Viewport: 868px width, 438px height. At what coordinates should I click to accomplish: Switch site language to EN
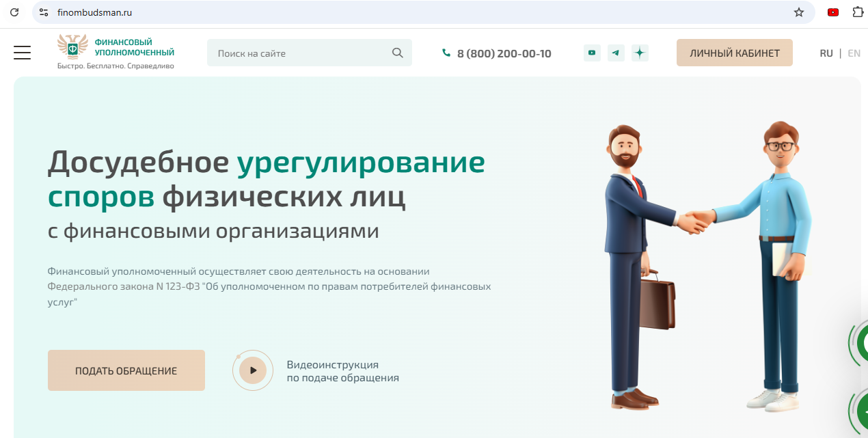854,53
